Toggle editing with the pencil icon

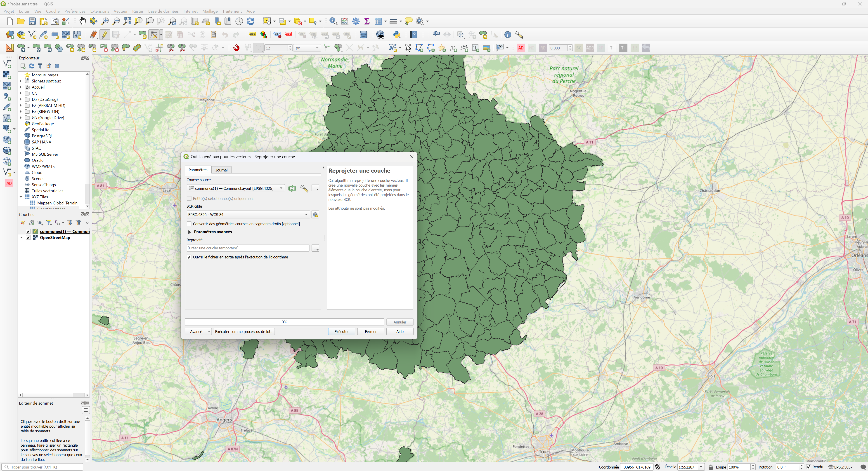point(105,35)
